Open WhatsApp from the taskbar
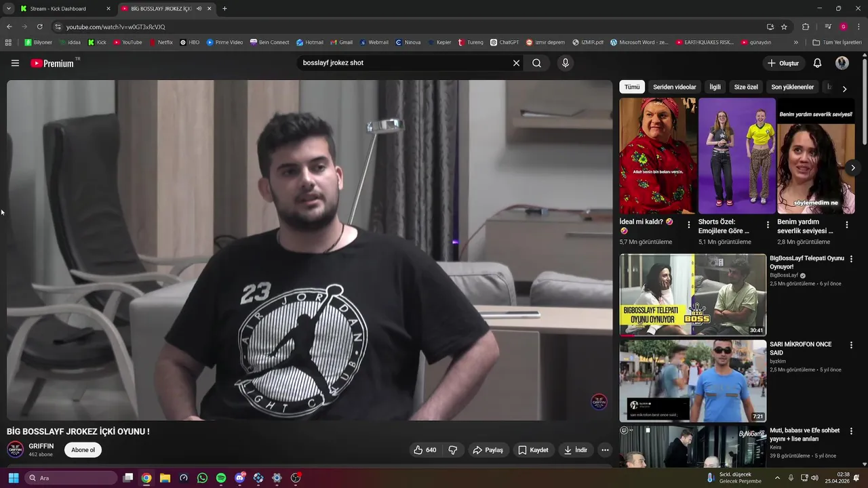The height and width of the screenshot is (488, 868). 202,478
